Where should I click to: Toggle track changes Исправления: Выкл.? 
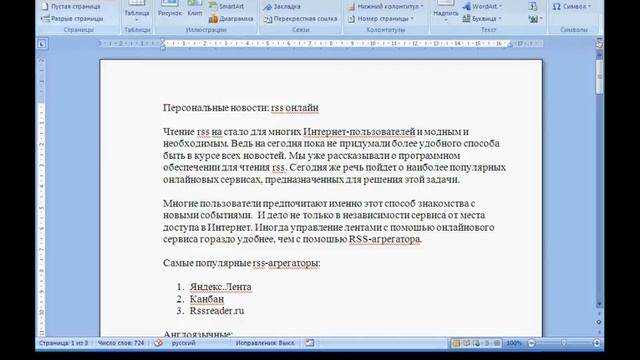[x=265, y=343]
